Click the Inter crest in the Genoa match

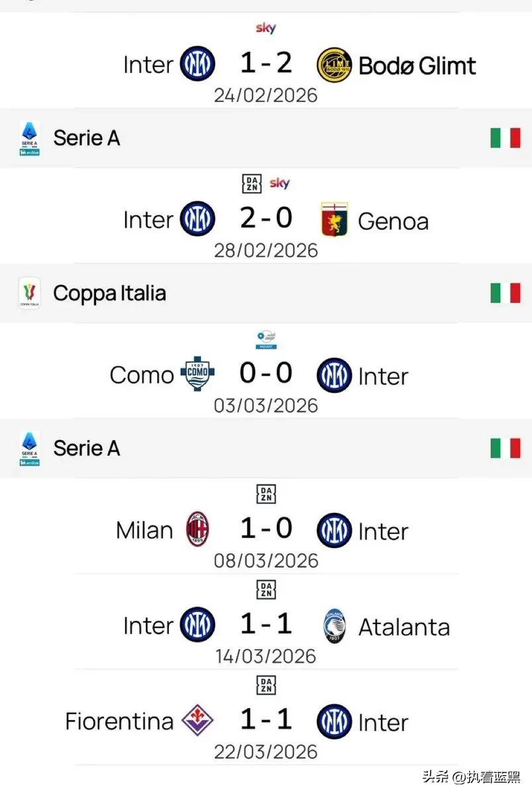[x=197, y=220]
